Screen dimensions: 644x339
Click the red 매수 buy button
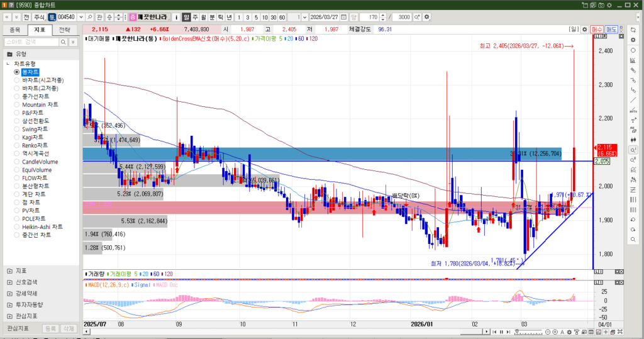point(597,29)
